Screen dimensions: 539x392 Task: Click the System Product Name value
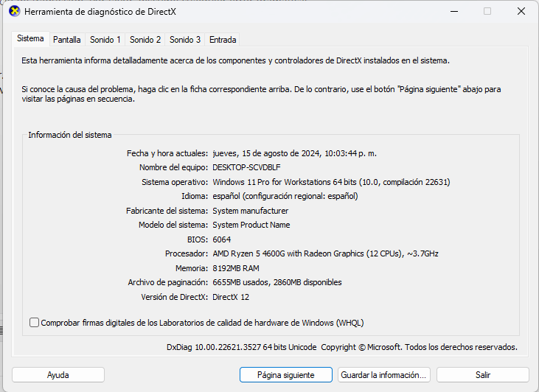pos(251,225)
